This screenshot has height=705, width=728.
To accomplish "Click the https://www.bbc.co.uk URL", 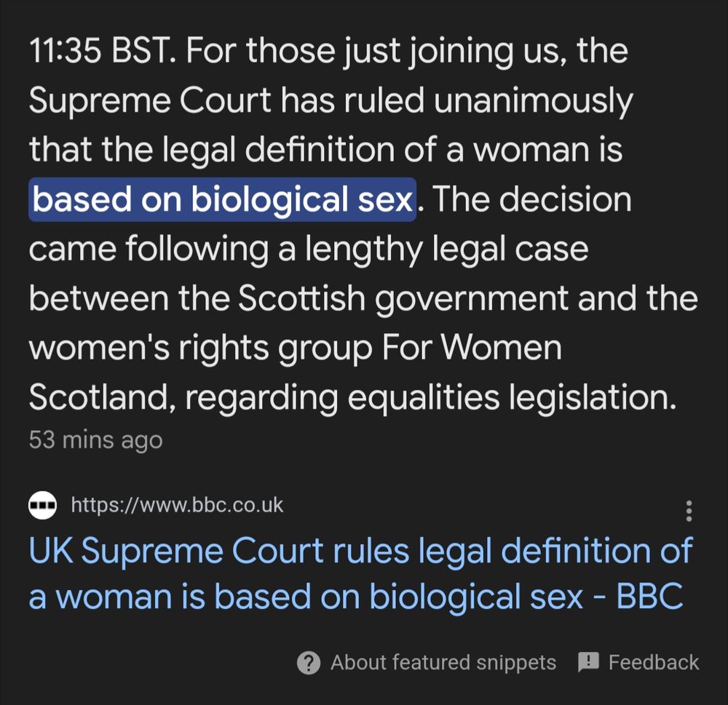I will 177,505.
